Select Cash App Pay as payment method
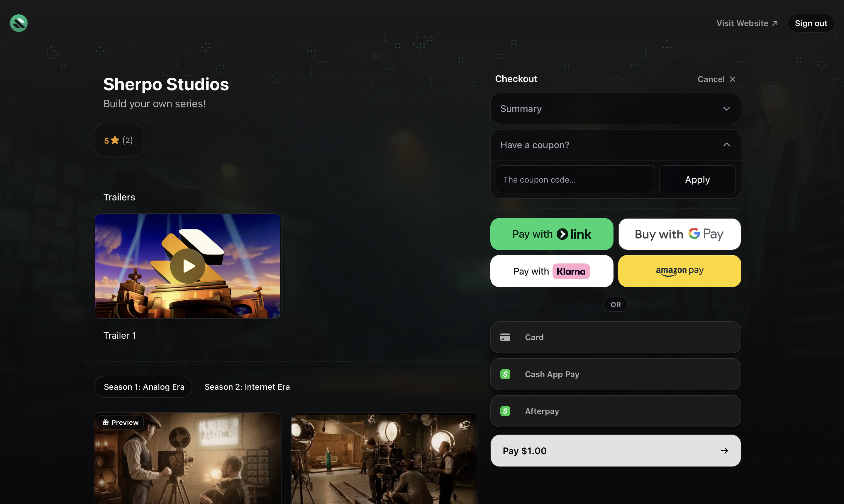The image size is (844, 504). click(615, 374)
